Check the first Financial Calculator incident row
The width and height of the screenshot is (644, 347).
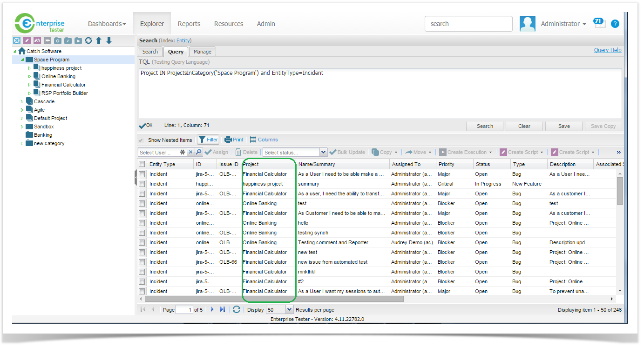point(142,174)
